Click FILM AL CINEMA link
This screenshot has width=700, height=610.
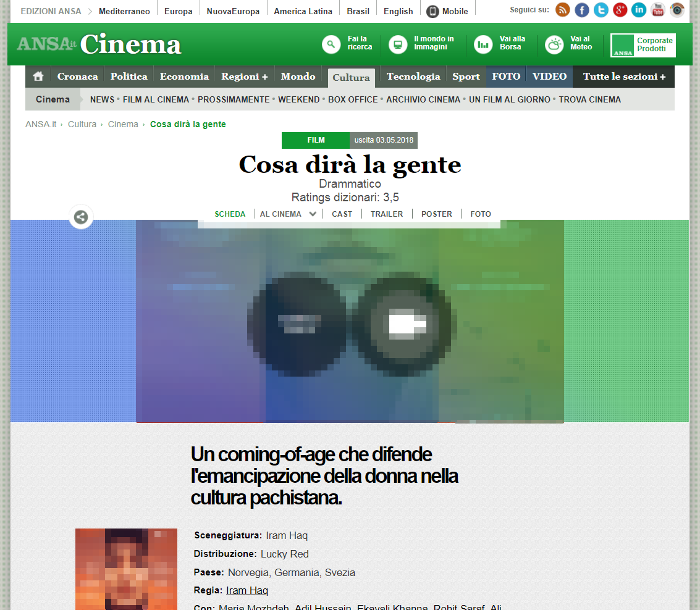[x=156, y=99]
